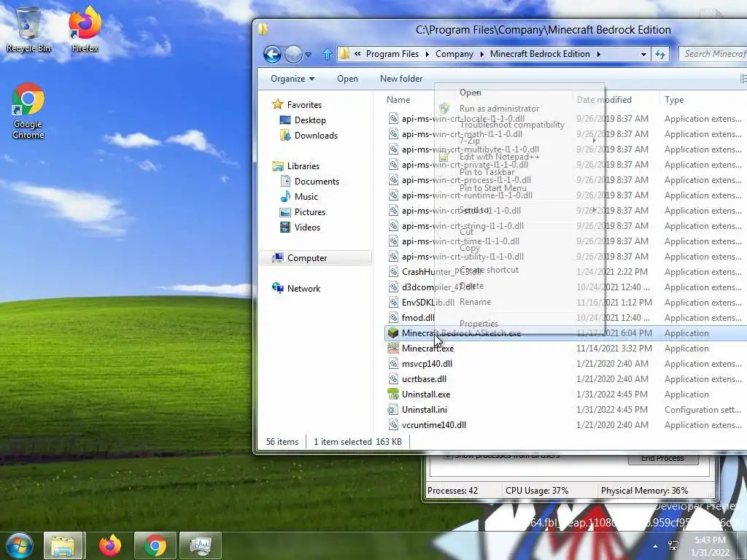747x560 pixels.
Task: Refresh the folder view in Explorer
Action: coord(660,54)
